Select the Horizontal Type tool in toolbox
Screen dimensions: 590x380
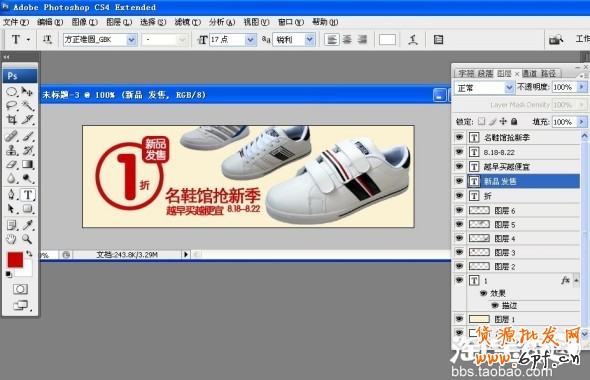(x=28, y=195)
